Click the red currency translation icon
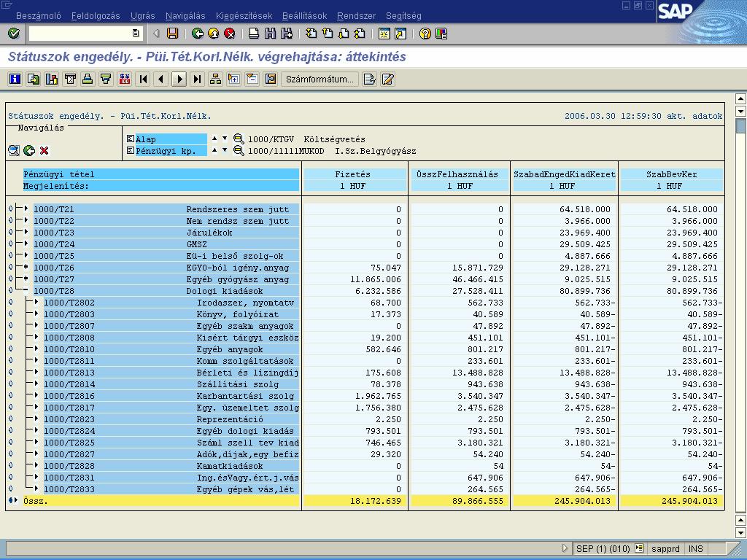The image size is (747, 560). click(124, 79)
